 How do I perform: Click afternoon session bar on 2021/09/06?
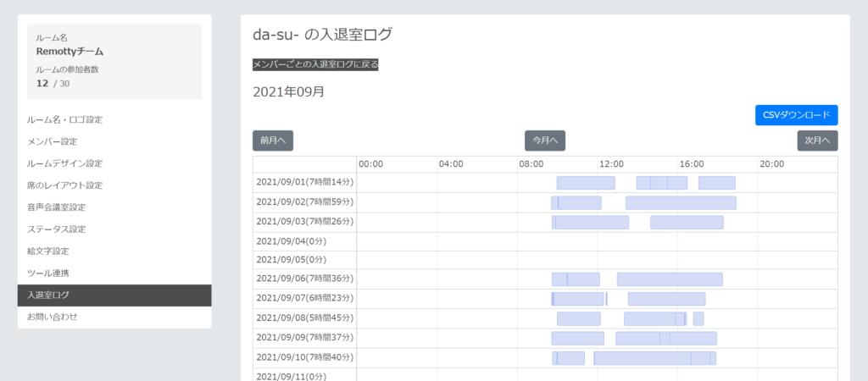(670, 279)
